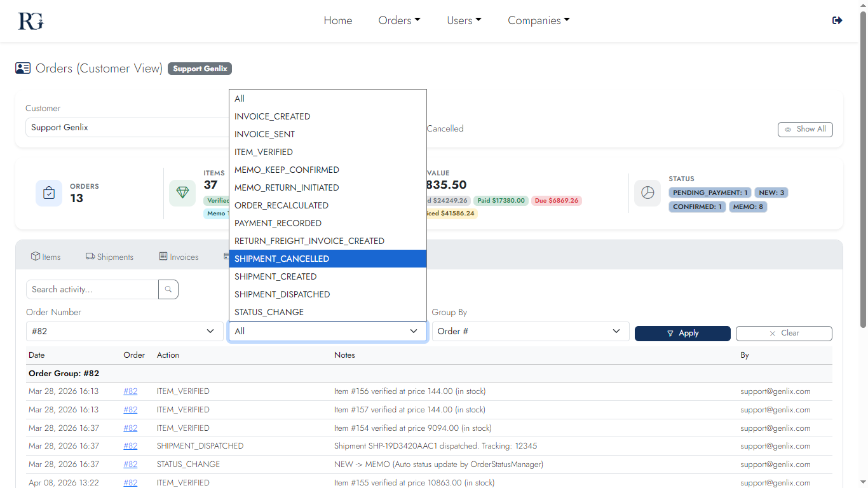The width and height of the screenshot is (868, 488).
Task: Click in the Search activity field
Action: point(92,290)
